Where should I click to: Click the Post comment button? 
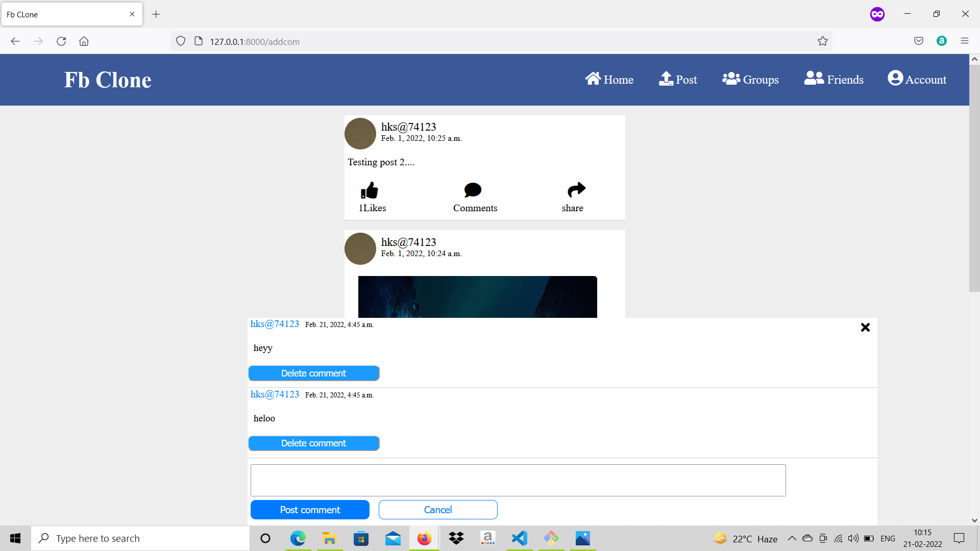point(310,510)
